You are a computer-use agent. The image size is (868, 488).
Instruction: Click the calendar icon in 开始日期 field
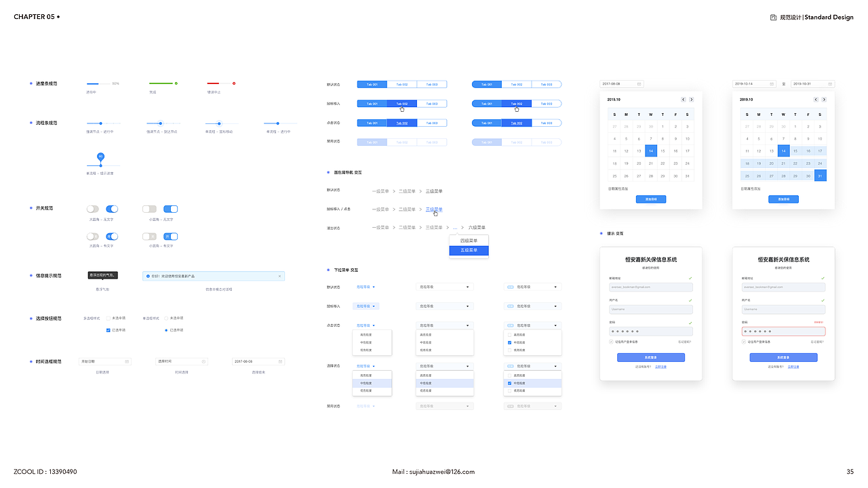(127, 361)
